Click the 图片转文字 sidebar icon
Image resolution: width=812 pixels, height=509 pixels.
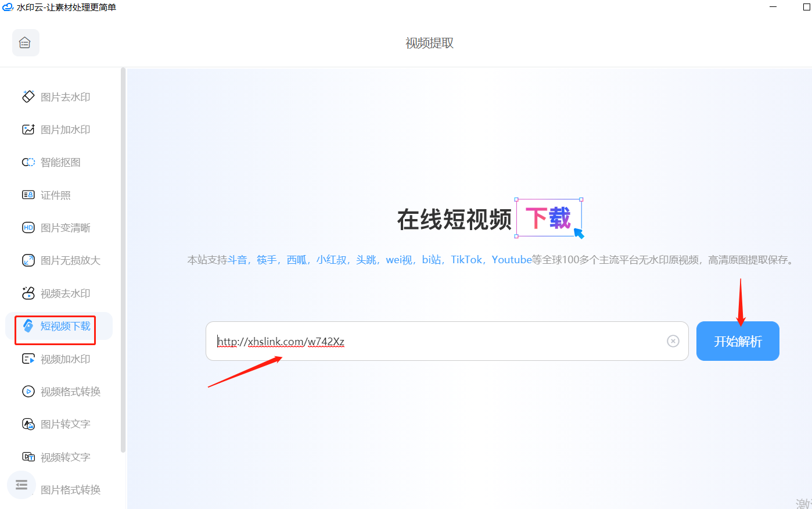point(28,424)
